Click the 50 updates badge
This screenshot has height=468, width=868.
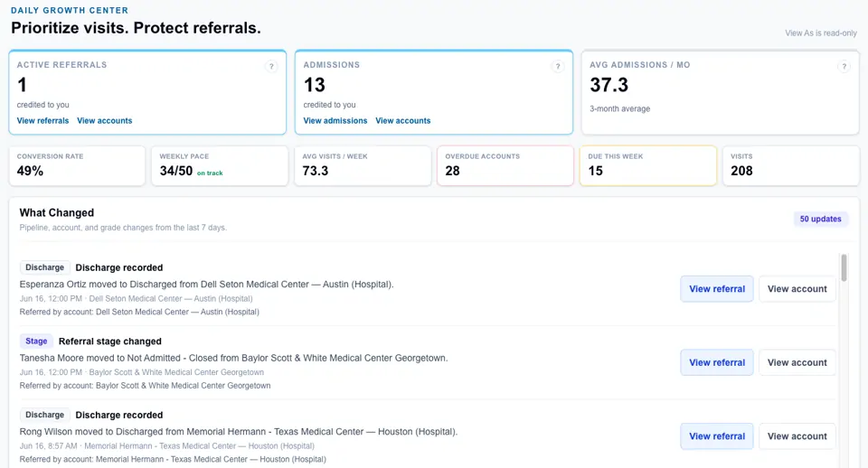click(820, 219)
